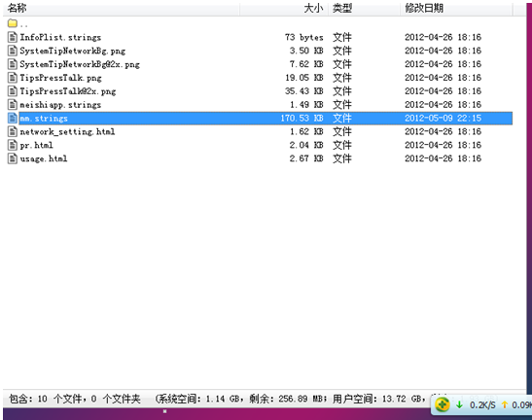Screen dimensions: 532x420
Task: Click the meishiapp.strings file icon
Action: click(13, 104)
